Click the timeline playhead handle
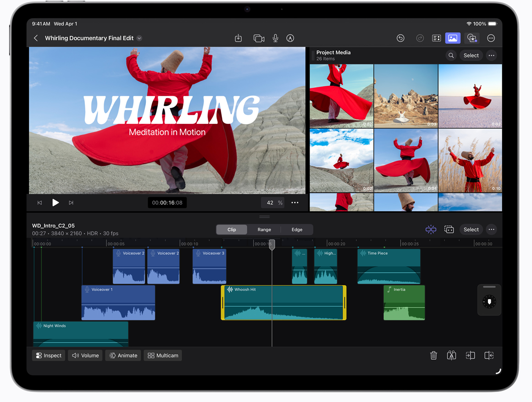The width and height of the screenshot is (532, 402). tap(272, 244)
